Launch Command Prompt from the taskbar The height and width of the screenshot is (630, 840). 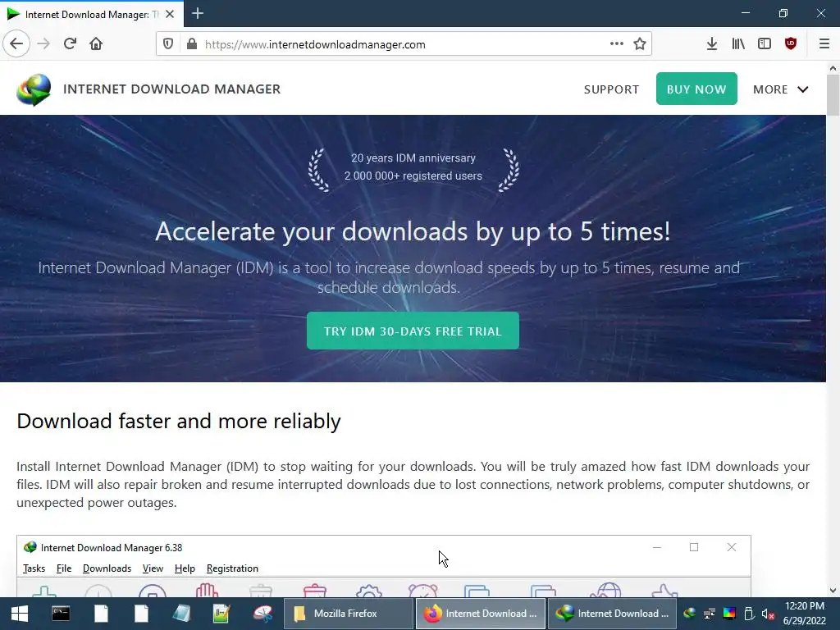point(61,614)
